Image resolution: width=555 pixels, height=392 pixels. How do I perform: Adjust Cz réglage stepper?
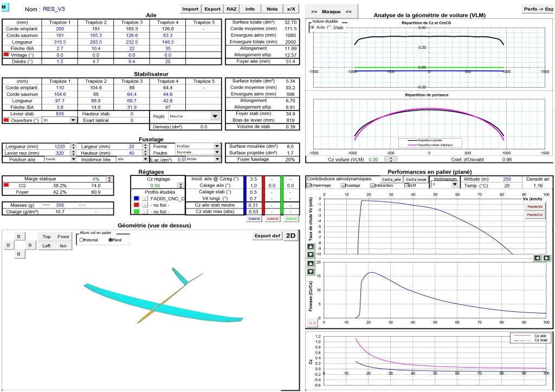click(181, 186)
